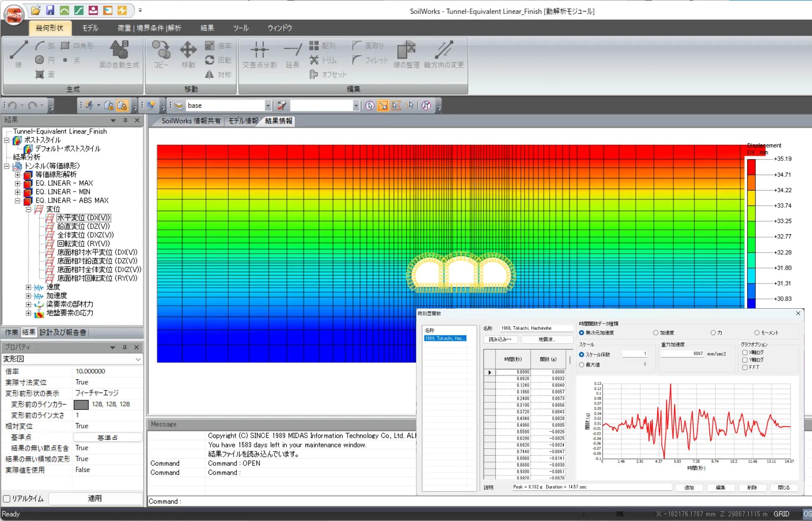The height and width of the screenshot is (521, 812).
Task: Select the 加速度 radio button
Action: point(655,333)
